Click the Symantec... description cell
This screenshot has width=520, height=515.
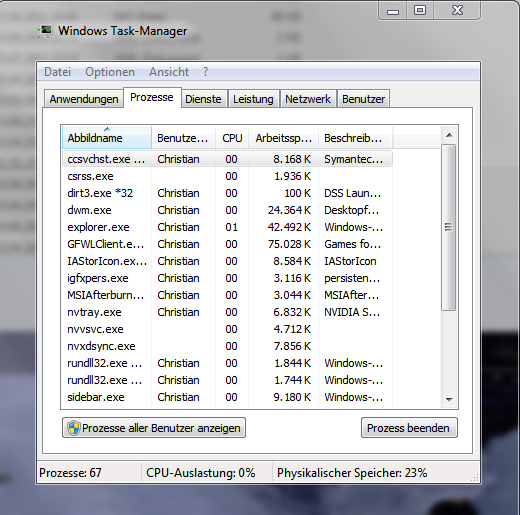[x=354, y=159]
